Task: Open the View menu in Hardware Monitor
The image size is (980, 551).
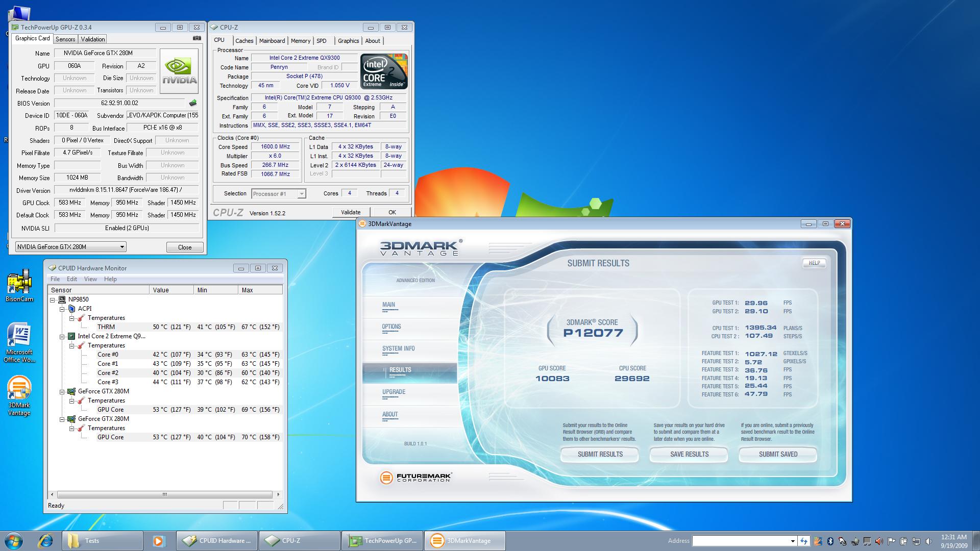Action: pos(90,279)
